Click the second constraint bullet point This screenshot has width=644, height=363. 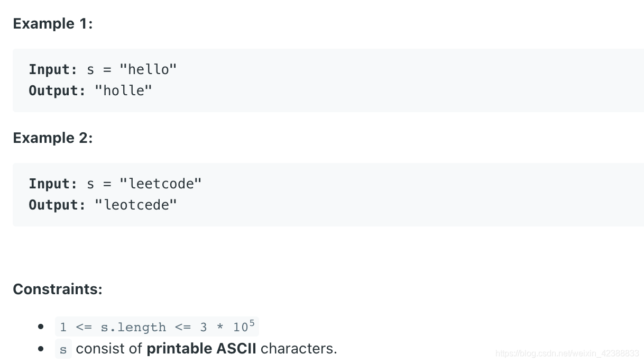(41, 349)
